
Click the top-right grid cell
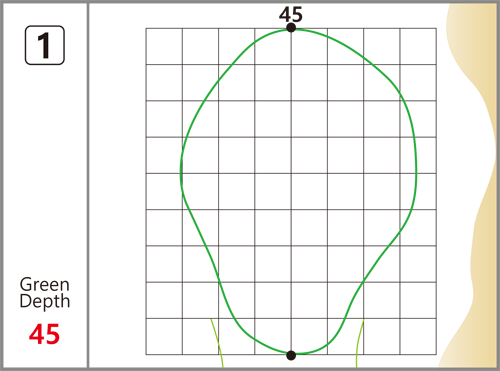(x=418, y=46)
